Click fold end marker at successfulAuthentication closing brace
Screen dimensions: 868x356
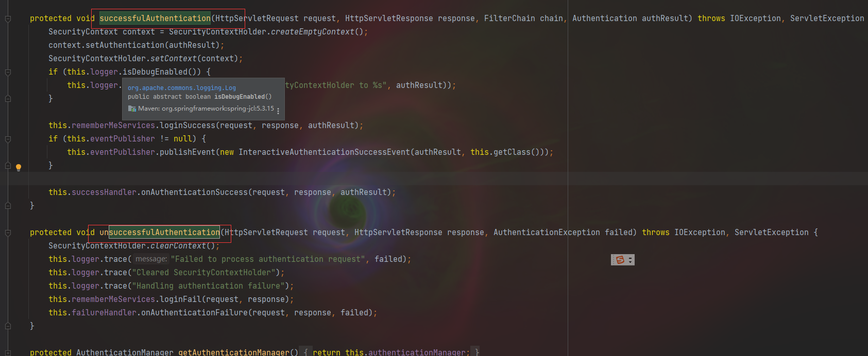click(x=8, y=206)
